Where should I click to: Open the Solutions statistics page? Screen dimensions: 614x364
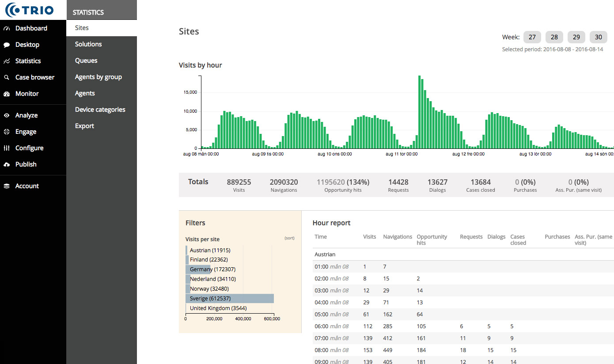click(x=88, y=44)
